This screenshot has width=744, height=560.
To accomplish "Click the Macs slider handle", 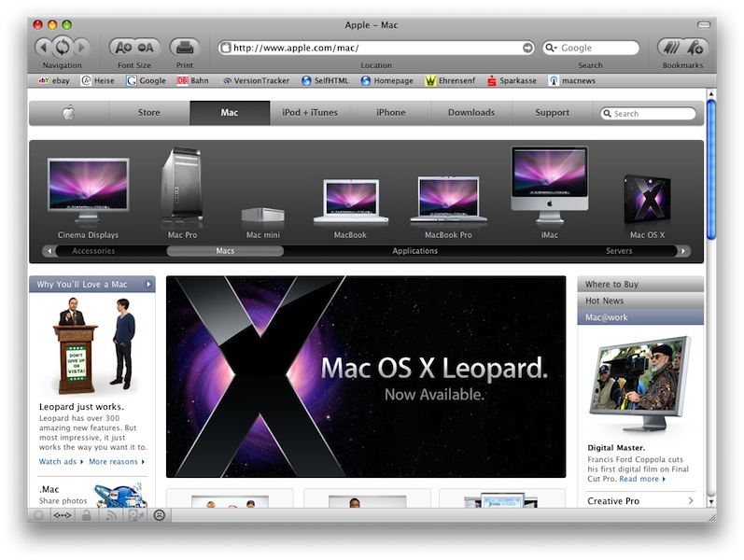I will (225, 251).
